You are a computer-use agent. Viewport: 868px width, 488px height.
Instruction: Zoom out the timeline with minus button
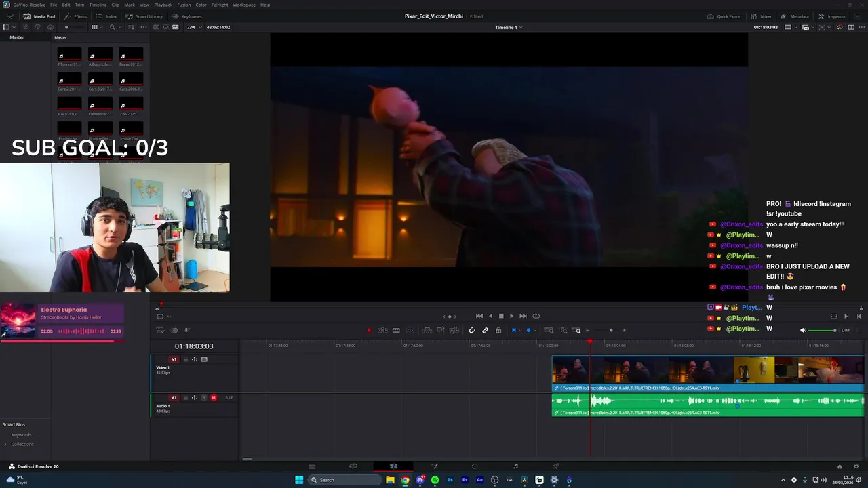click(x=587, y=330)
